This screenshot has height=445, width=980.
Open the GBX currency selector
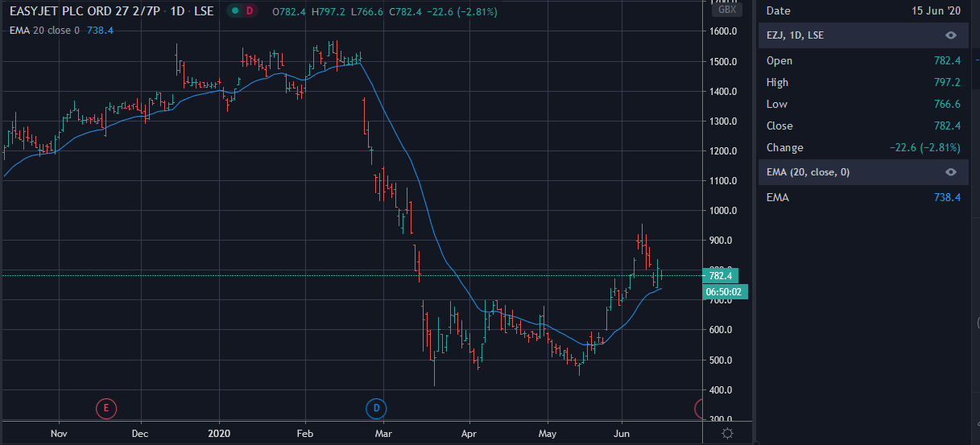click(x=727, y=10)
